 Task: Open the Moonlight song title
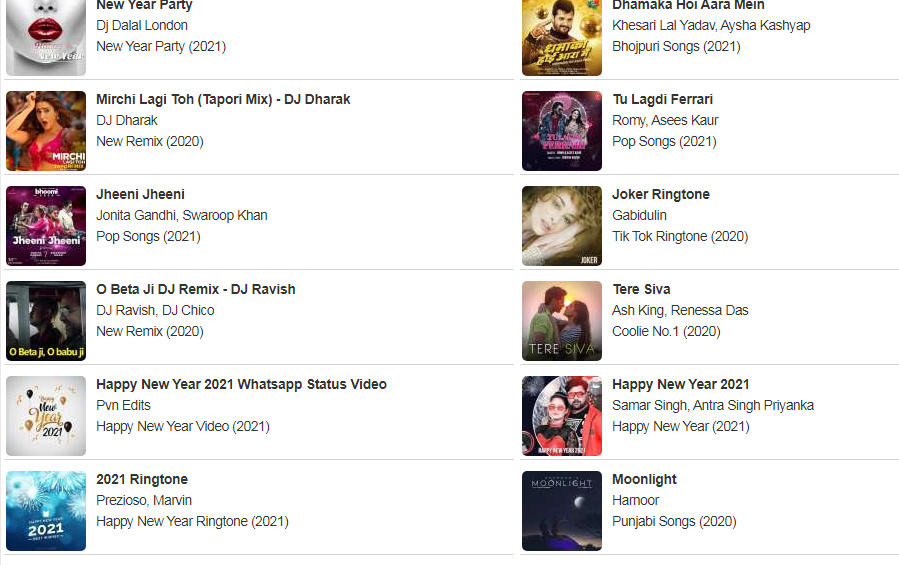point(644,480)
